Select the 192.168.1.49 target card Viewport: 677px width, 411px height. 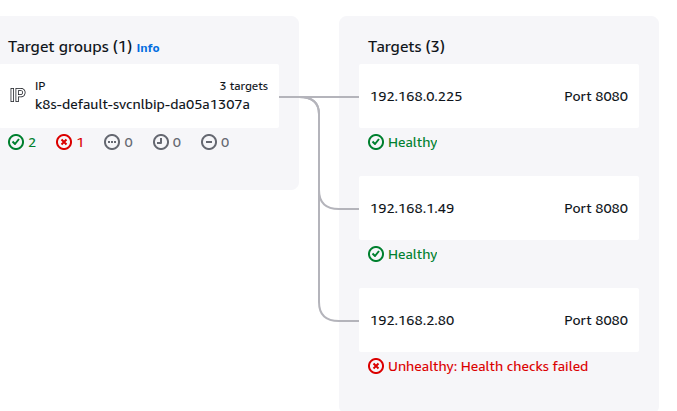499,208
